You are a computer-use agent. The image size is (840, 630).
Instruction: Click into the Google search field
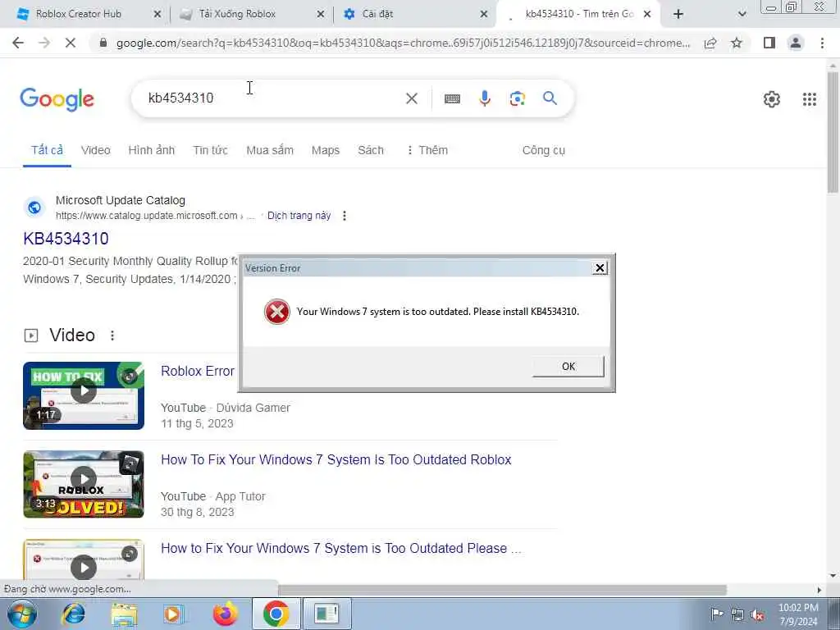(273, 98)
